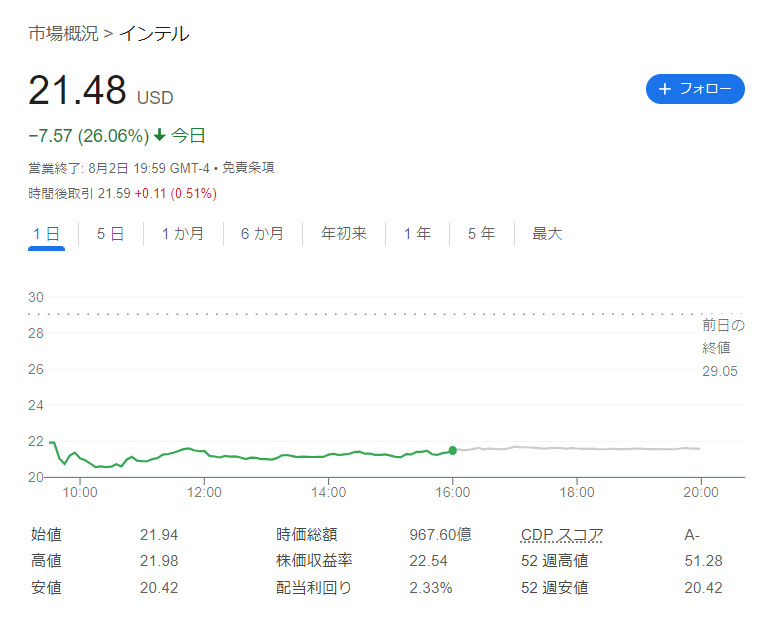The height and width of the screenshot is (621, 768).
Task: Click the plus Follow button
Action: click(695, 89)
